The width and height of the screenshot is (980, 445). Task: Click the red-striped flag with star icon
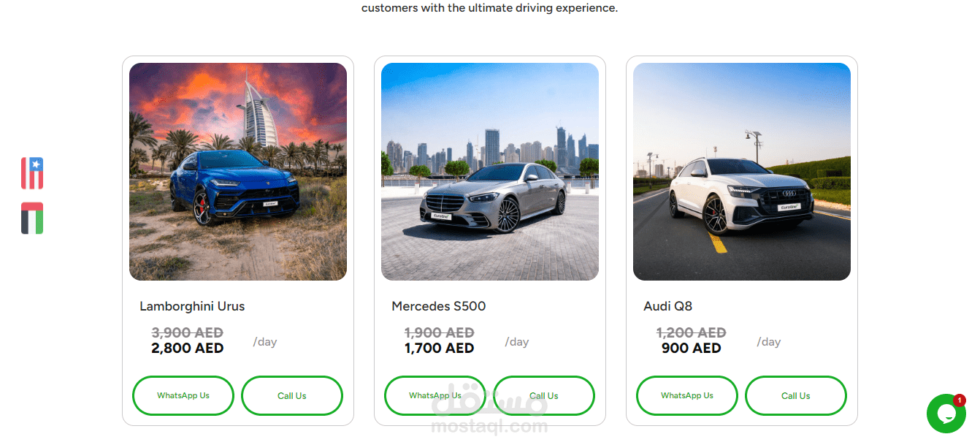coord(32,173)
